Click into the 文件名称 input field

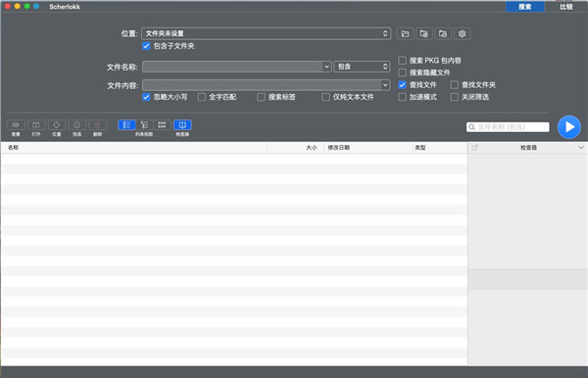pos(232,67)
